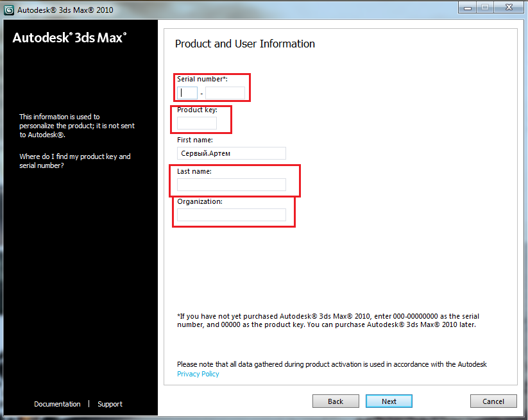Click the Serial number label
This screenshot has width=528, height=420.
click(x=202, y=79)
